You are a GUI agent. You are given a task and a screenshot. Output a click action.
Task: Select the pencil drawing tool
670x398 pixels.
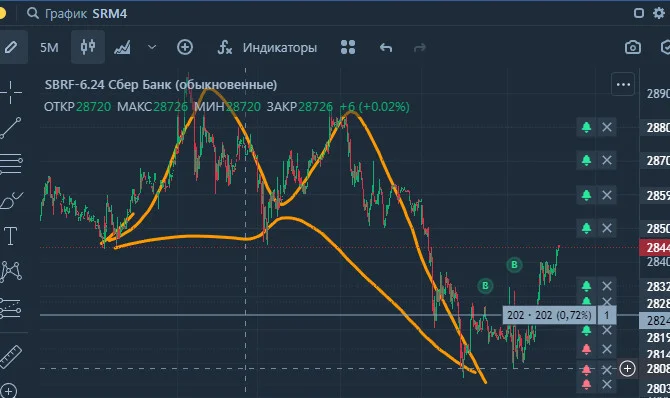click(11, 47)
